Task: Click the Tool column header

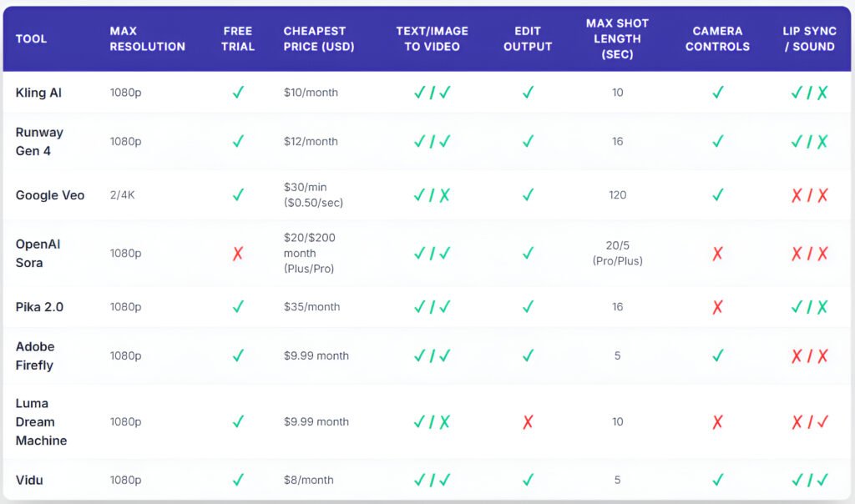Action: coord(31,38)
